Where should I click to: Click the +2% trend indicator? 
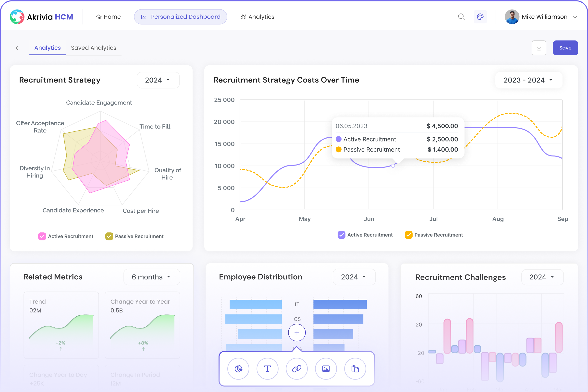click(x=60, y=343)
